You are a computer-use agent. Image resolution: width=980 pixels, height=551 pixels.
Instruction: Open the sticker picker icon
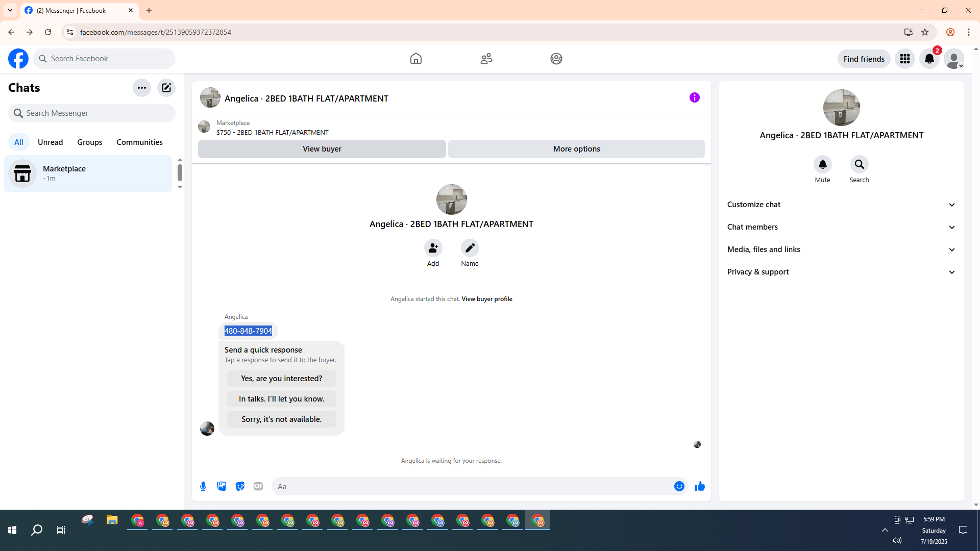(x=240, y=486)
